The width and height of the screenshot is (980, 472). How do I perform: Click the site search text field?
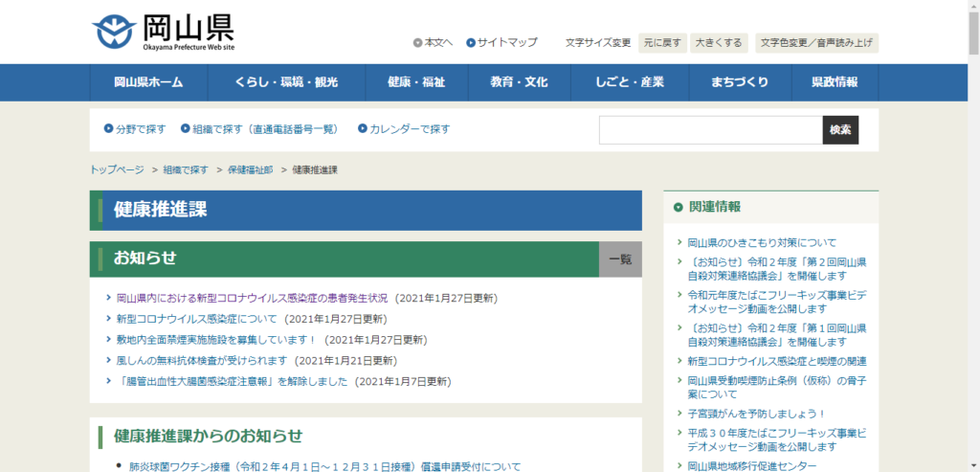click(x=710, y=130)
